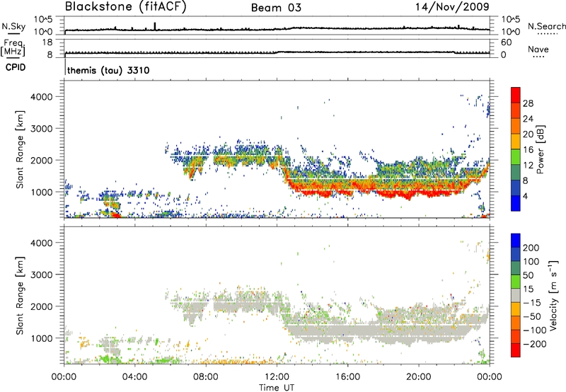Click the Nave legend label

click(x=538, y=49)
